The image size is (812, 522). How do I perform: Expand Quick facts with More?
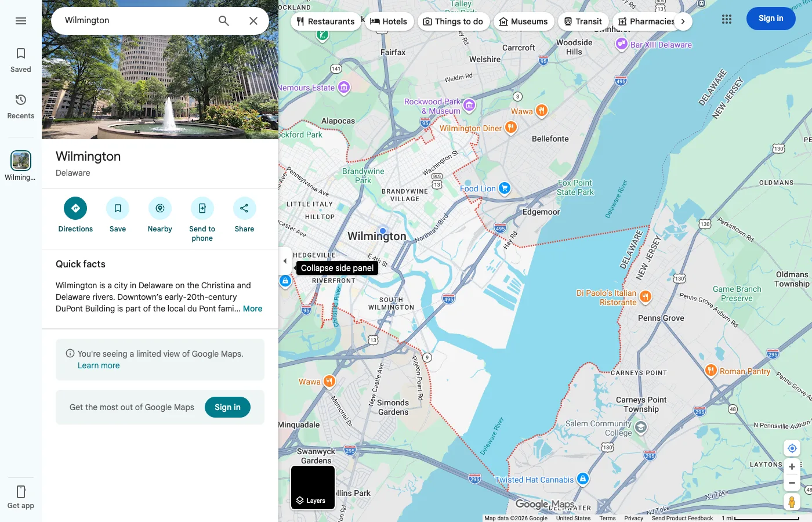(252, 309)
